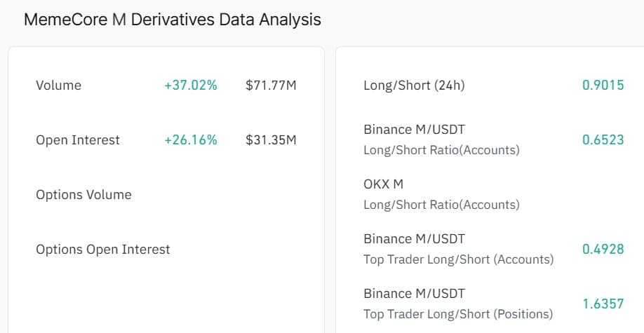644x333 pixels.
Task: Open the OKX M entry
Action: (x=384, y=184)
